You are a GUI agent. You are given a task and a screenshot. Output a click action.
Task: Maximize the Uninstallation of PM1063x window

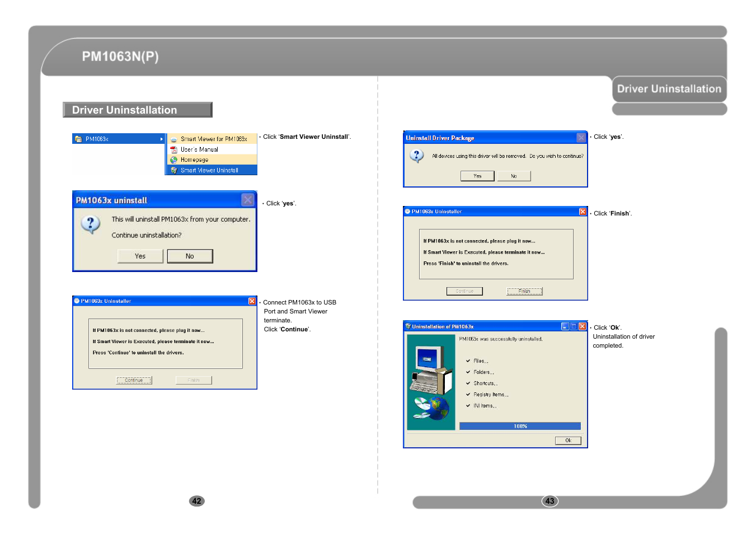[574, 326]
